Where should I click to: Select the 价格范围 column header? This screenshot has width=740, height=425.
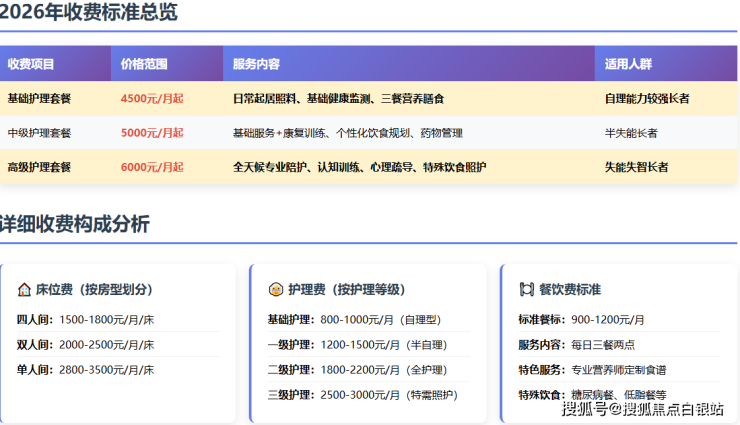[x=144, y=64]
